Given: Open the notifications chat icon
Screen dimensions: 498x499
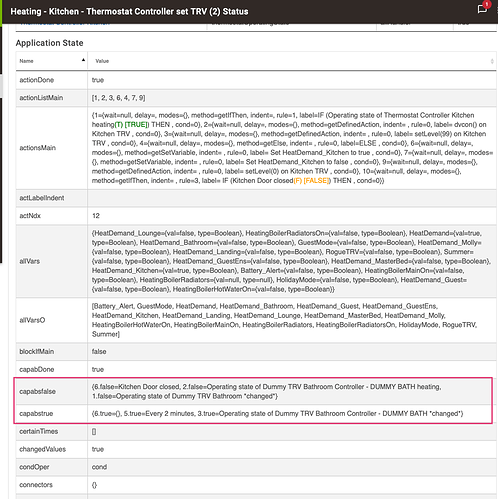Looking at the screenshot, I should pyautogui.click(x=482, y=9).
